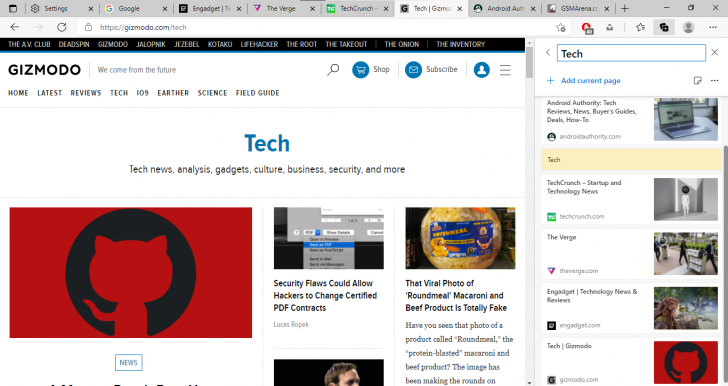
Task: Add a note in the collection
Action: (697, 80)
